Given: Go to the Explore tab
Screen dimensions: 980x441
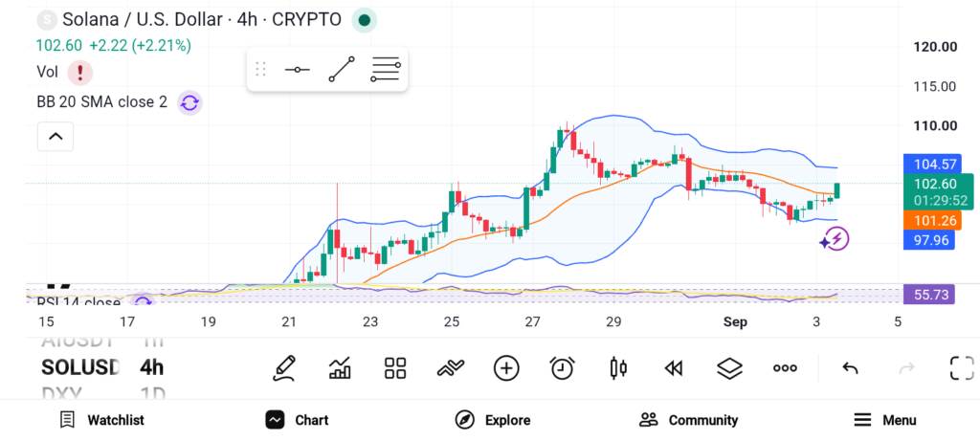Looking at the screenshot, I should 493,420.
